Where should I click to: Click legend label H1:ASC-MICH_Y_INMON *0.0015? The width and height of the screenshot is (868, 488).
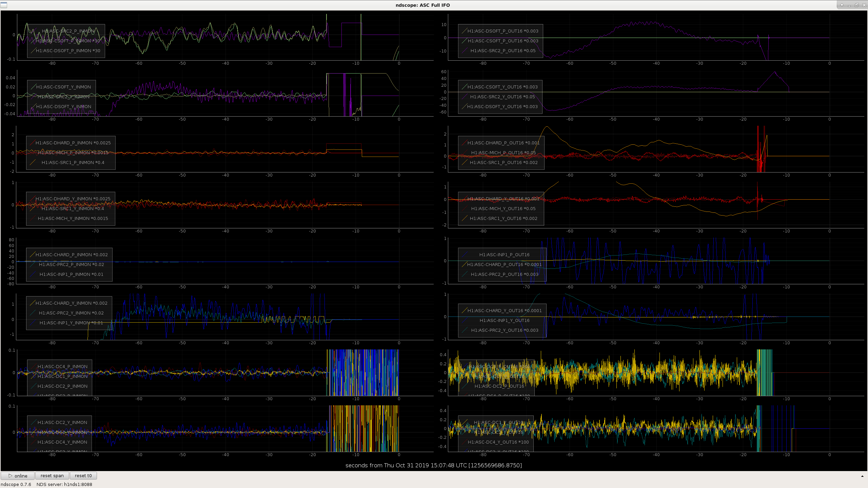pos(73,219)
